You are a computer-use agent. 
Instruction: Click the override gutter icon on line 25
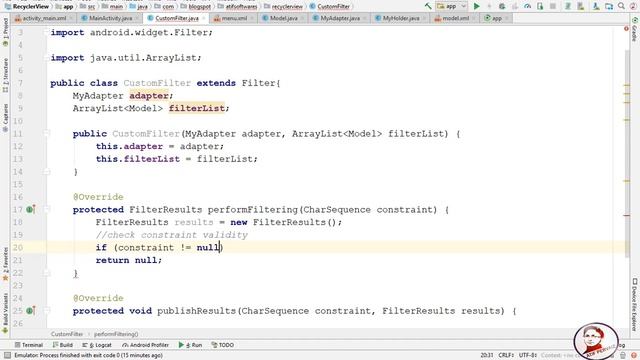click(x=30, y=311)
